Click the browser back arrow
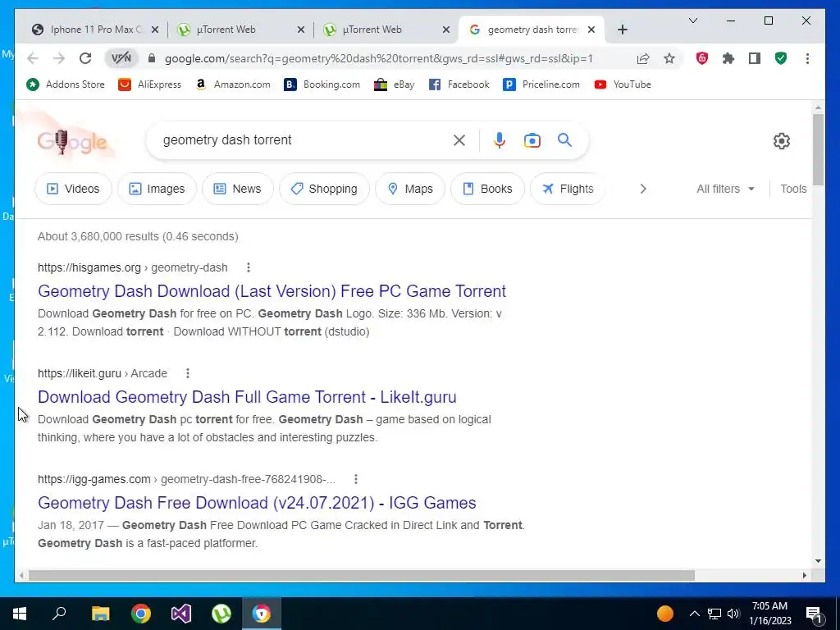Viewport: 840px width, 630px height. pos(33,58)
